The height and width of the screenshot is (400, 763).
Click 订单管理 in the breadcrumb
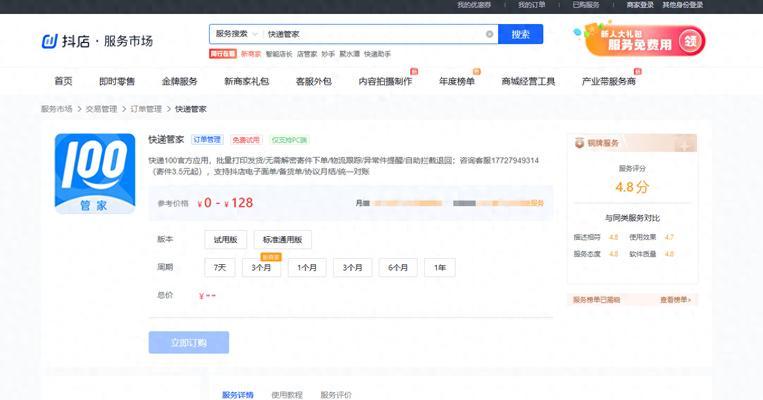tap(146, 109)
